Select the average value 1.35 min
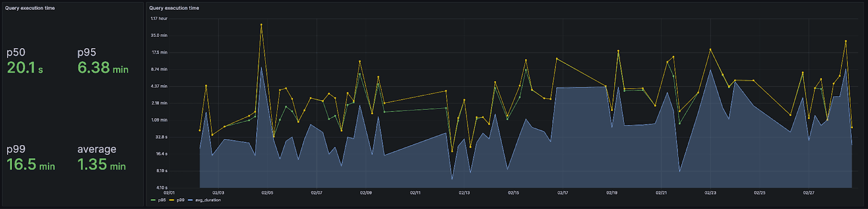868x209 pixels. pos(101,165)
